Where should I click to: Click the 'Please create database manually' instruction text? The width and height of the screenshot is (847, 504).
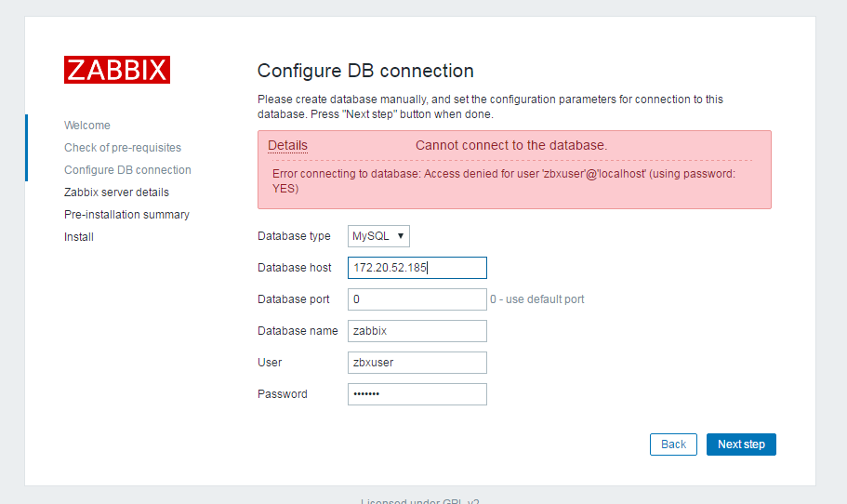(x=490, y=107)
